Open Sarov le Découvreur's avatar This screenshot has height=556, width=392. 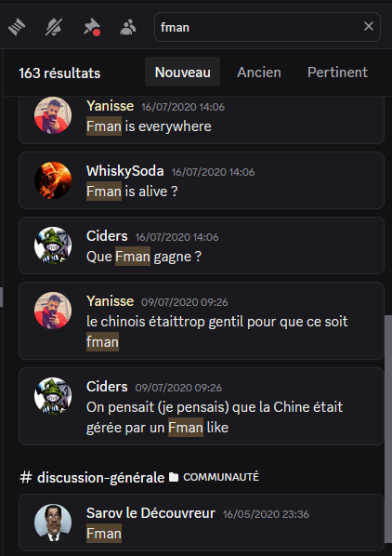coord(53,523)
